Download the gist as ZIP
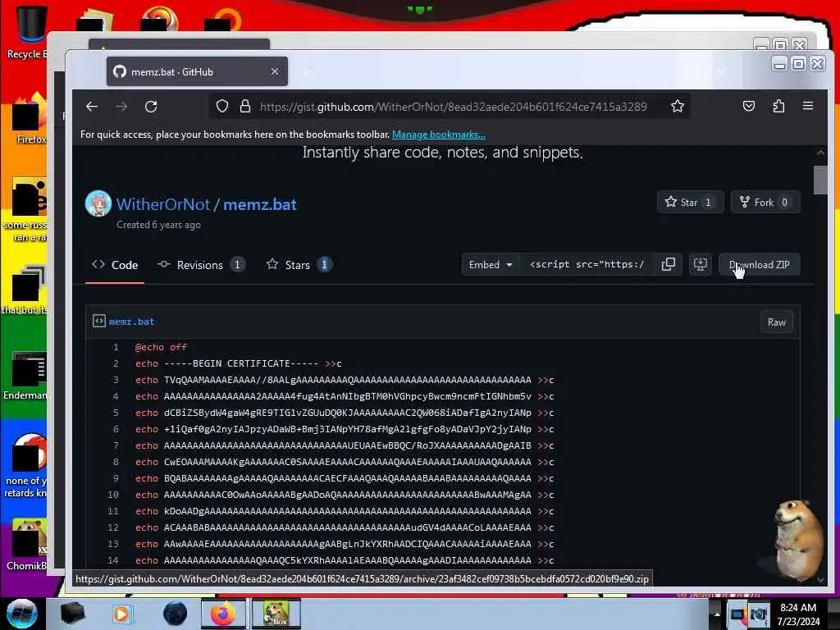This screenshot has width=840, height=630. [x=759, y=265]
